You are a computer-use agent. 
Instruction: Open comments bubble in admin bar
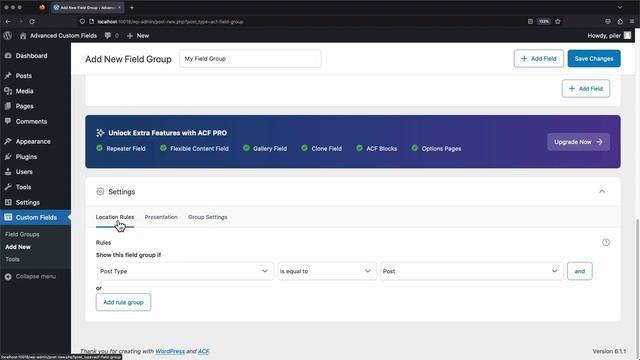111,36
